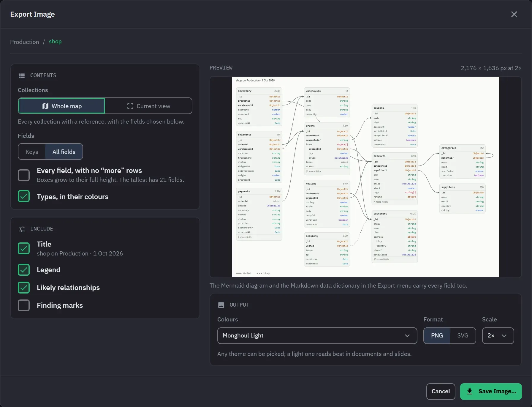The image size is (532, 407).
Task: Click the reviews collection in preview
Action: click(327, 204)
